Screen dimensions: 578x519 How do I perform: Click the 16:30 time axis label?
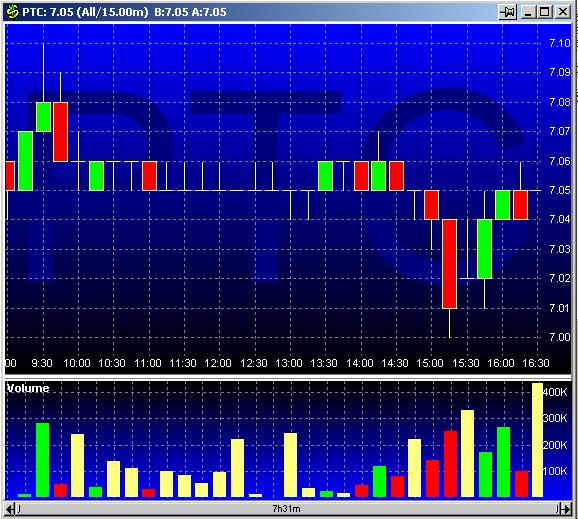tap(536, 363)
